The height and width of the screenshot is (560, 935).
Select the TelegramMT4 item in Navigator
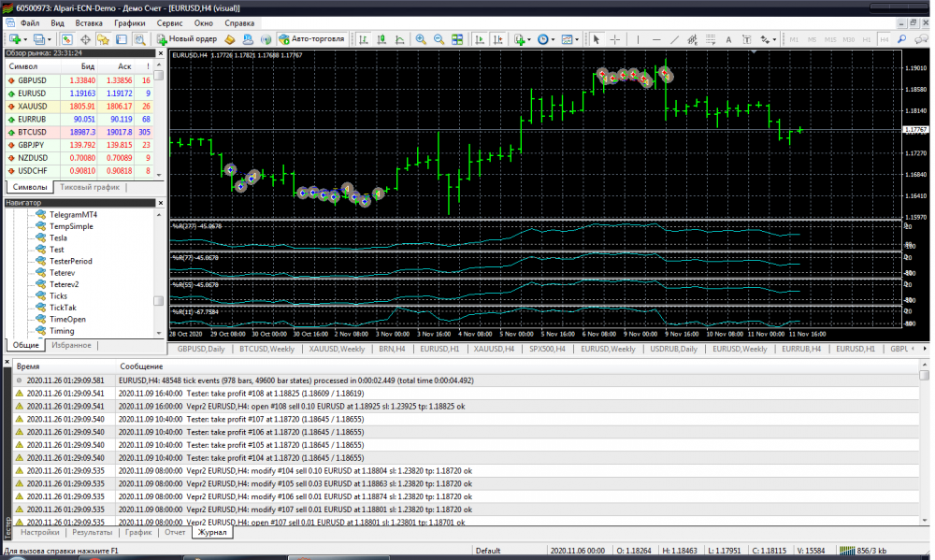pyautogui.click(x=72, y=214)
